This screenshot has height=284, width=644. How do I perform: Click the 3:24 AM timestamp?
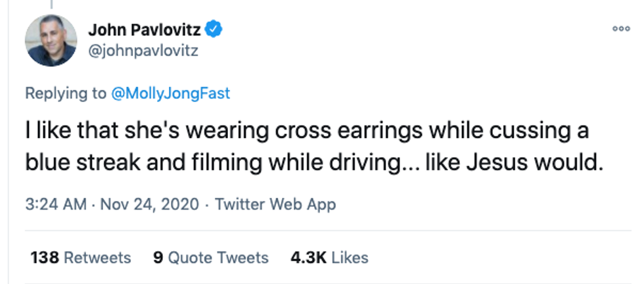point(56,204)
